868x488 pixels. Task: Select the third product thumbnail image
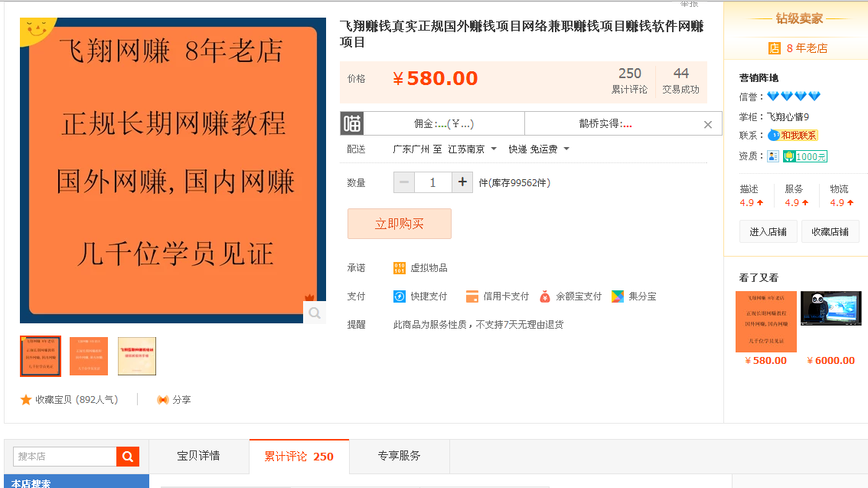[137, 356]
